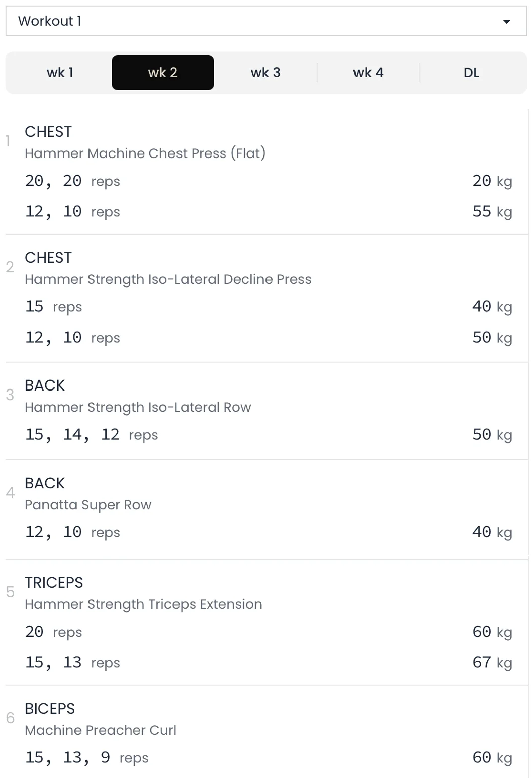Click exercise number 3 index

[10, 395]
